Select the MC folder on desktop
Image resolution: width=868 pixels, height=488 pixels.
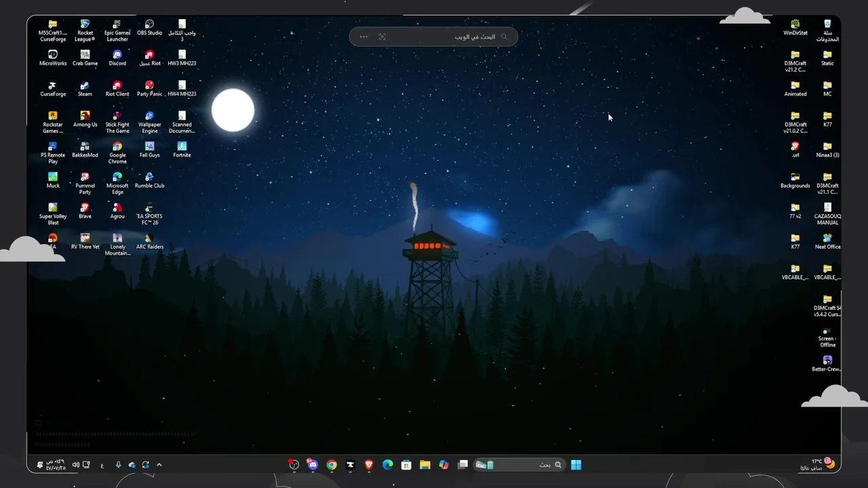click(x=827, y=89)
